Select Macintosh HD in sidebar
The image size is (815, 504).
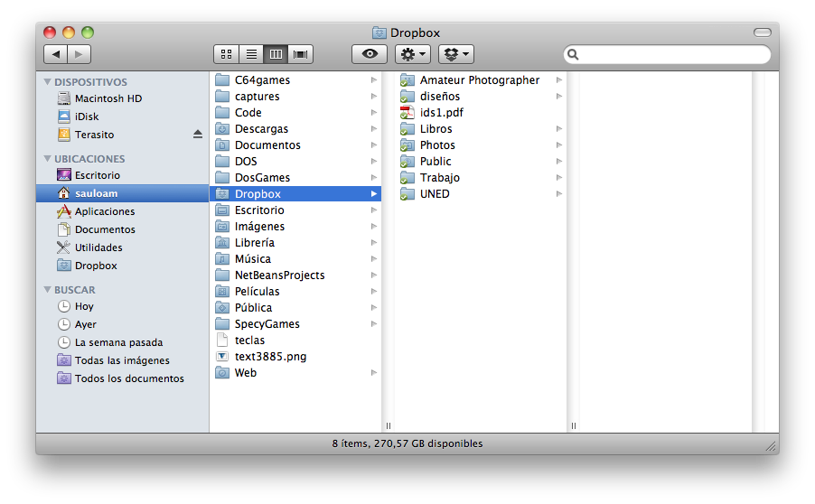123,98
